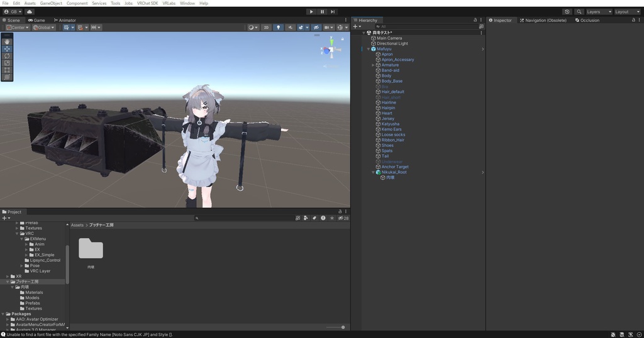Lock the Hierarchy panel
The height and width of the screenshot is (338, 644).
pyautogui.click(x=475, y=20)
